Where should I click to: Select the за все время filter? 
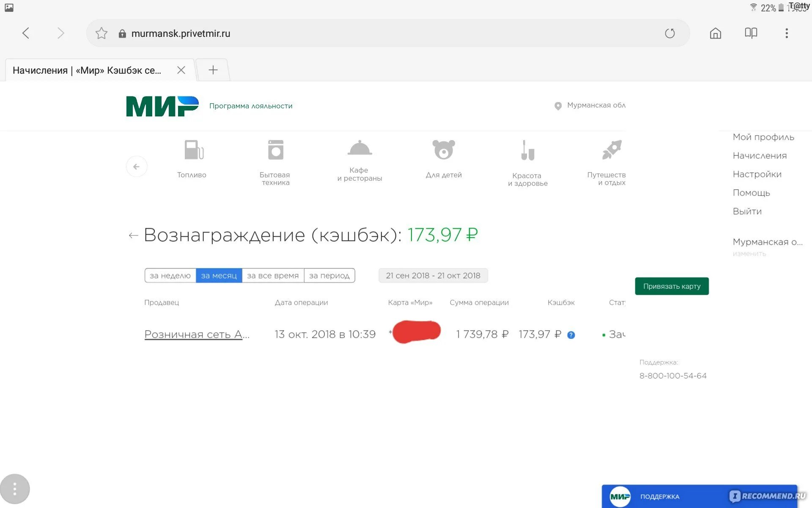point(273,276)
